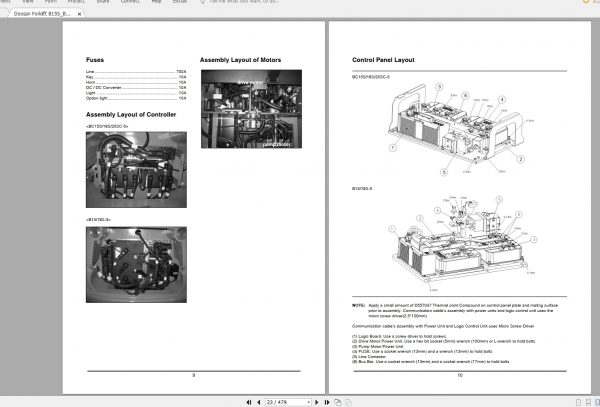Close the Doosan Forklift document tab
Viewport: 600px width, 407px height.
pos(79,14)
